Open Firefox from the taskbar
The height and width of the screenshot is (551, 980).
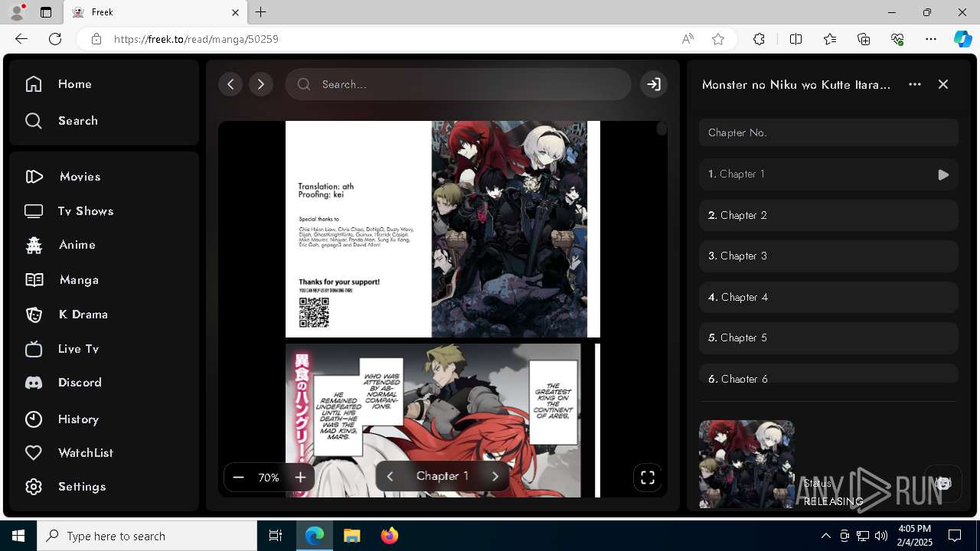389,536
